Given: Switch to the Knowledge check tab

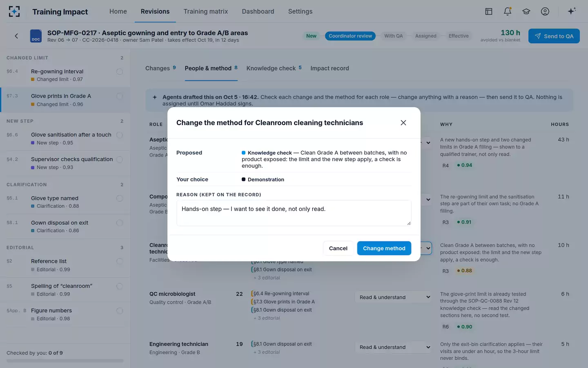Looking at the screenshot, I should (x=274, y=68).
